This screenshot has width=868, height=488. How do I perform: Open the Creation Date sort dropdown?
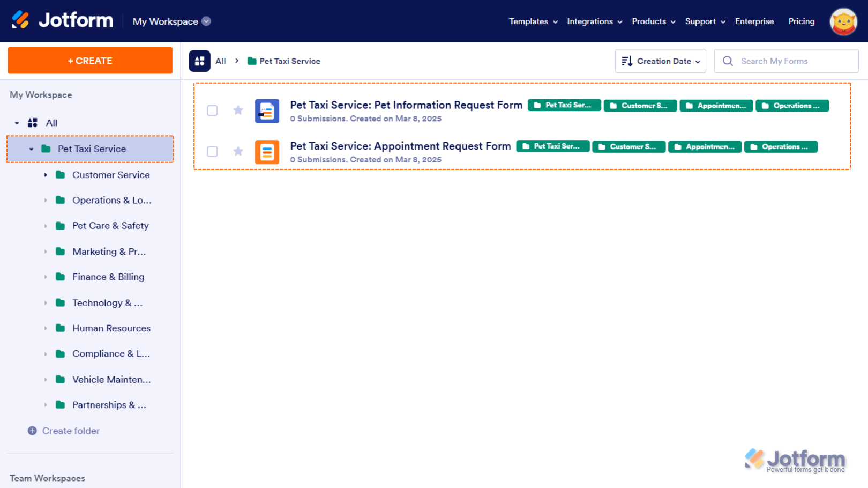[x=661, y=61]
